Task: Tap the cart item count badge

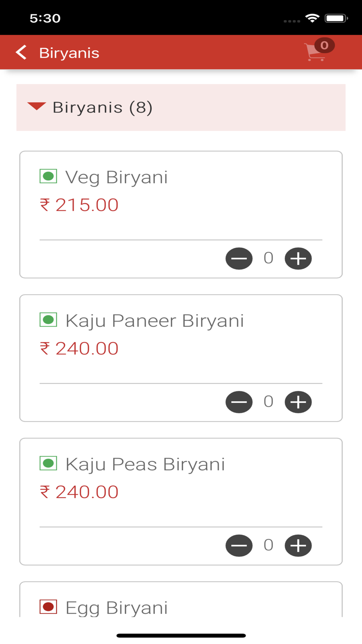Action: coord(324,45)
